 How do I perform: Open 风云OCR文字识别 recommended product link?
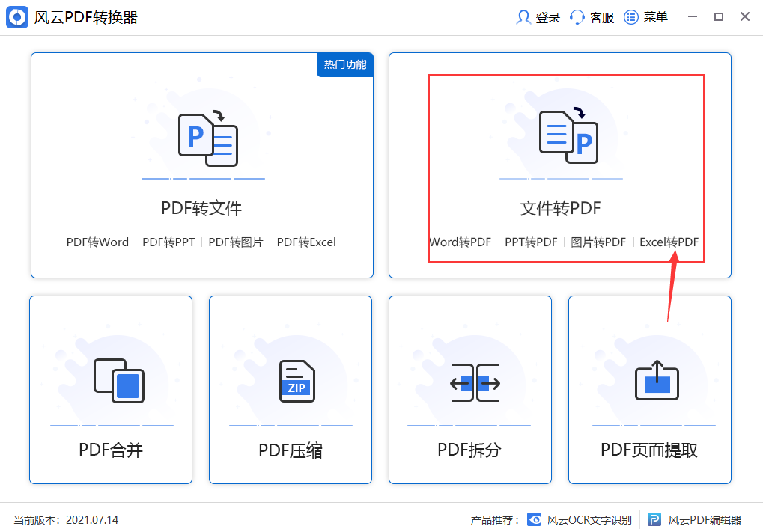(589, 520)
